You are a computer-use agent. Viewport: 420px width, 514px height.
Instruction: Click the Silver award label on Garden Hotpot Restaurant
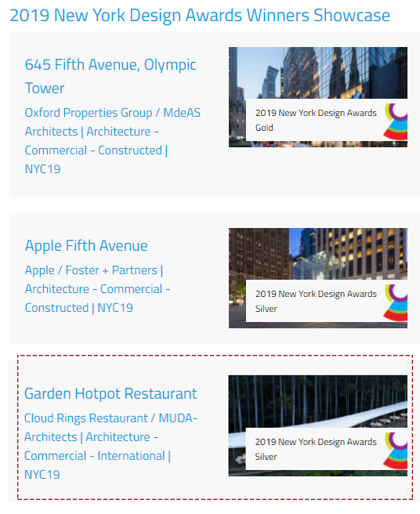pyautogui.click(x=316, y=449)
